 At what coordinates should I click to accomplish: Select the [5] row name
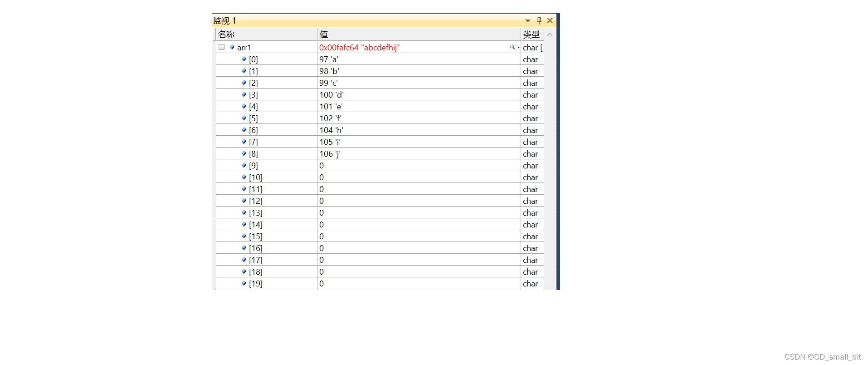pyautogui.click(x=254, y=118)
